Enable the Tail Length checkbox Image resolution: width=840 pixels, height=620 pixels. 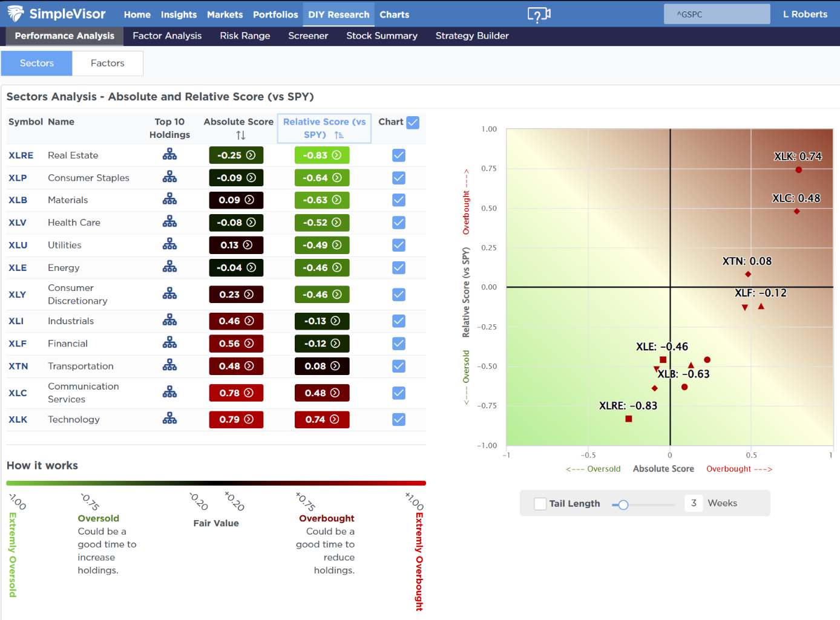point(540,503)
